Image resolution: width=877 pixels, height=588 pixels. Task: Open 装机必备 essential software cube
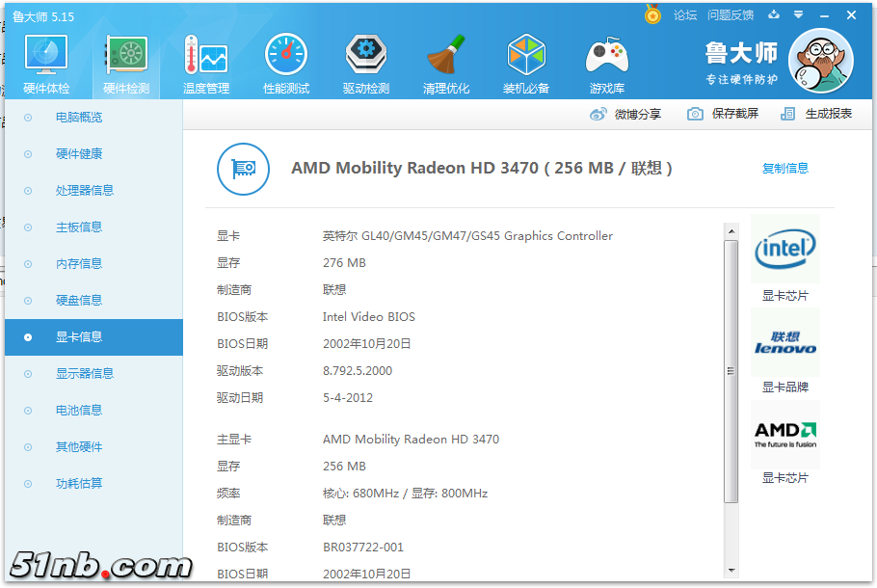coord(526,65)
